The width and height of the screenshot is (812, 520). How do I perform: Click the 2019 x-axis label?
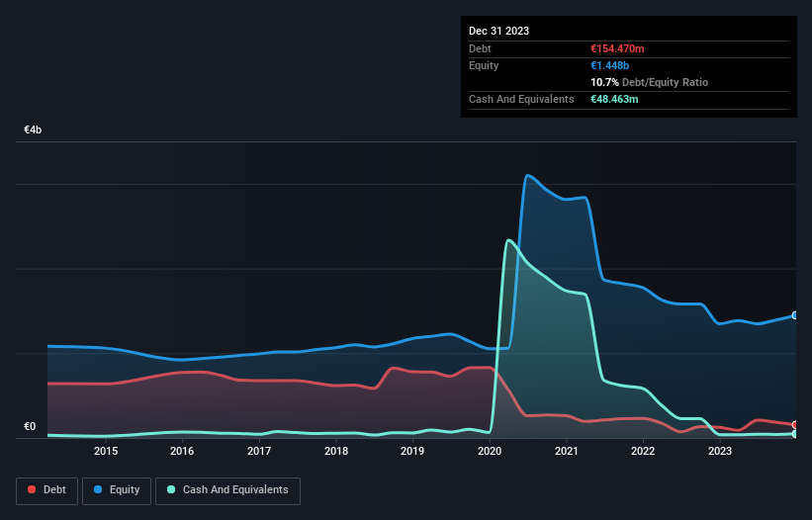click(x=412, y=451)
